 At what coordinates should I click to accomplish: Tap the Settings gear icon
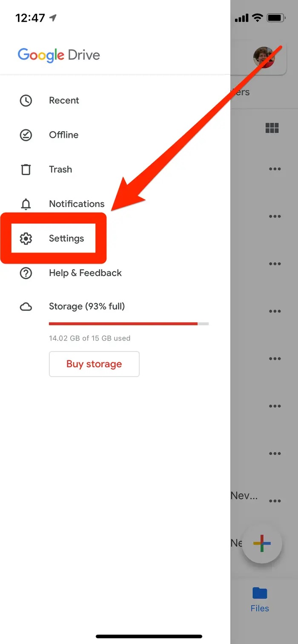(26, 238)
